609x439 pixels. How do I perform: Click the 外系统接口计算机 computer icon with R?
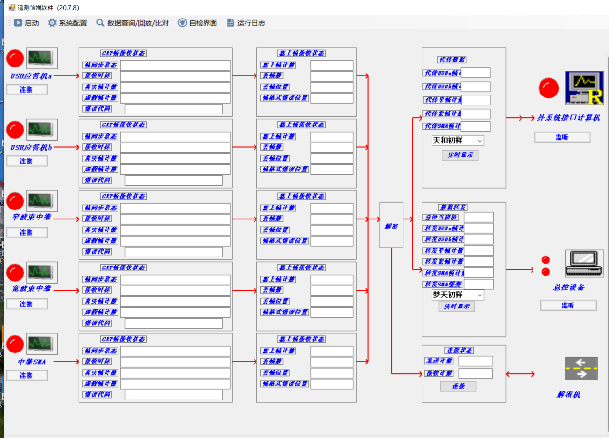click(584, 88)
